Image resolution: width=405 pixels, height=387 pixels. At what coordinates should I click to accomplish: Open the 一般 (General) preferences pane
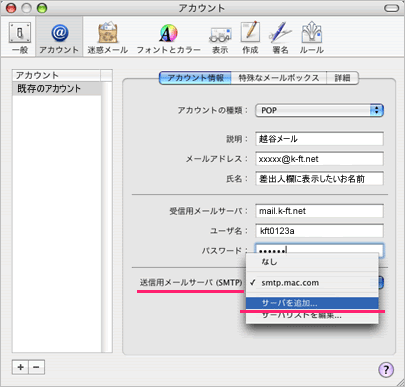click(x=20, y=38)
